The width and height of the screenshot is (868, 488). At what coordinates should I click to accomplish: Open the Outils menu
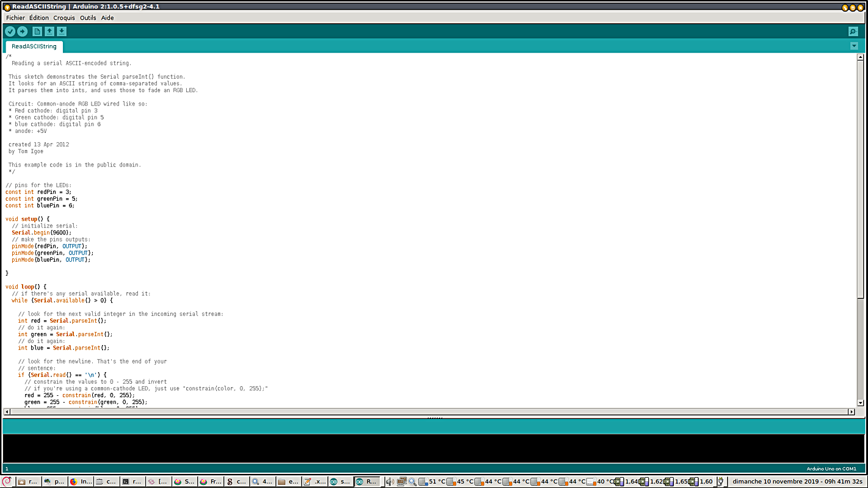(88, 18)
